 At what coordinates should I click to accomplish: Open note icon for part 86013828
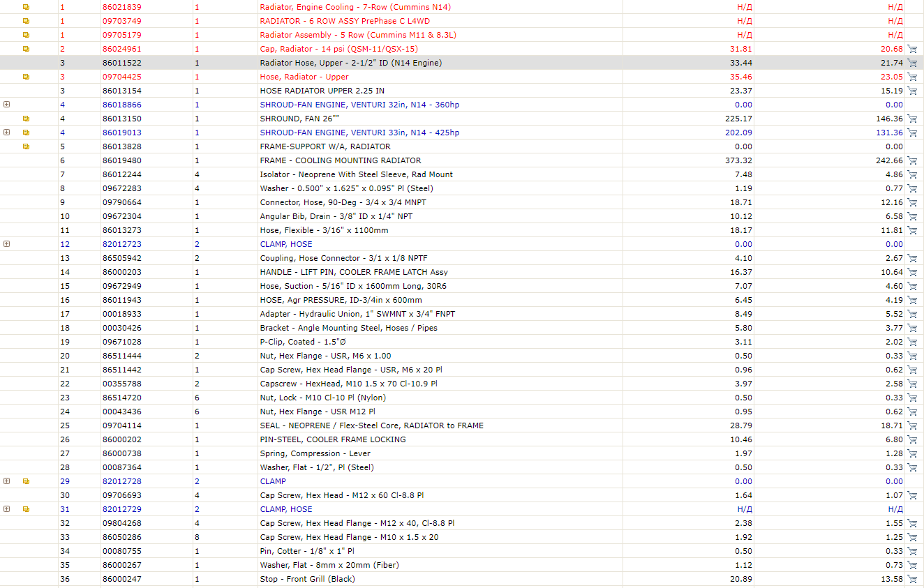click(27, 146)
